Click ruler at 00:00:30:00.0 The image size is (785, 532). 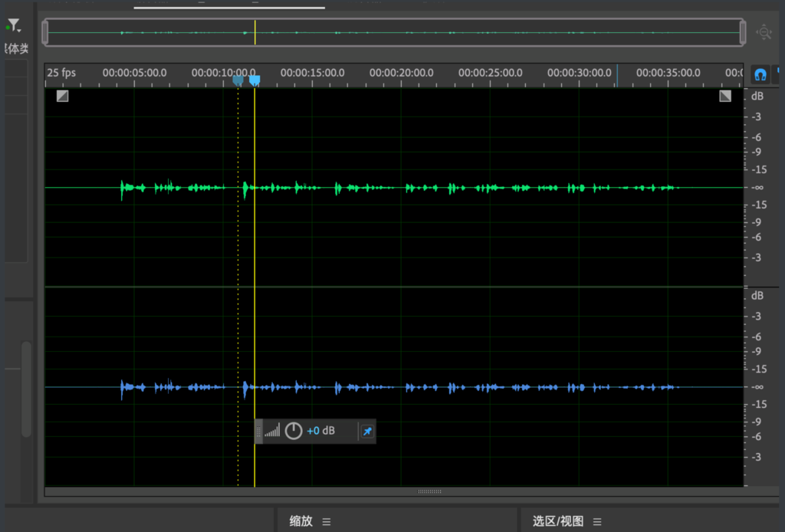pyautogui.click(x=580, y=73)
